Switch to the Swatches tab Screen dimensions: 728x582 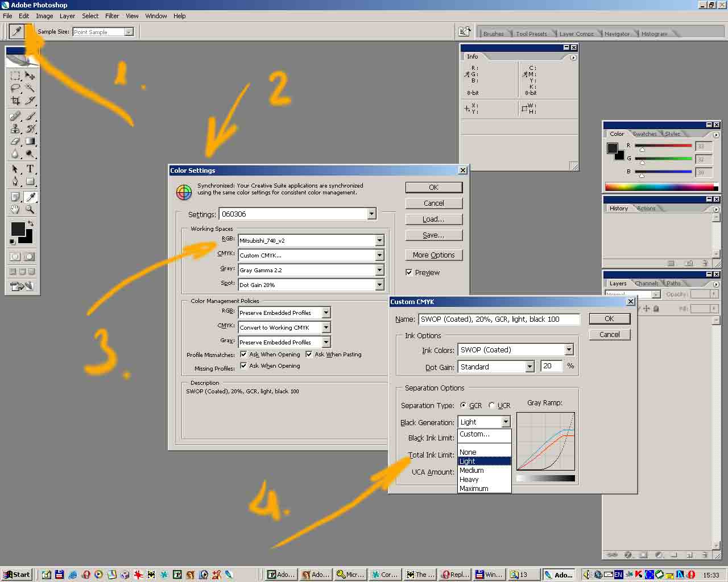pos(645,134)
